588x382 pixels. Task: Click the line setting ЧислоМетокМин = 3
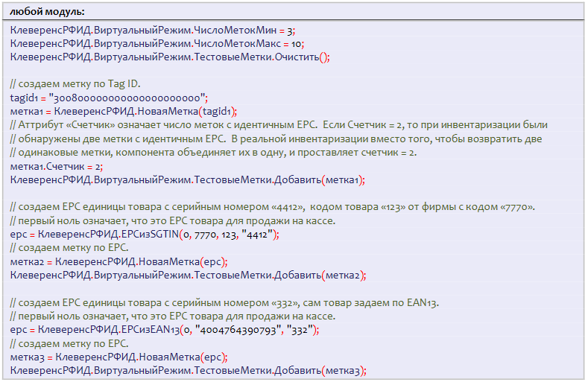(x=153, y=31)
